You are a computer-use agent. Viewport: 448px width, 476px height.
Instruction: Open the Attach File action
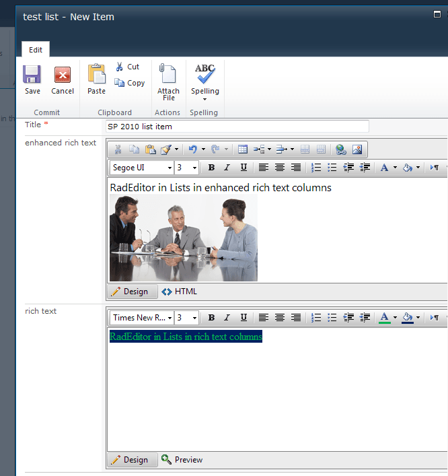click(x=168, y=82)
